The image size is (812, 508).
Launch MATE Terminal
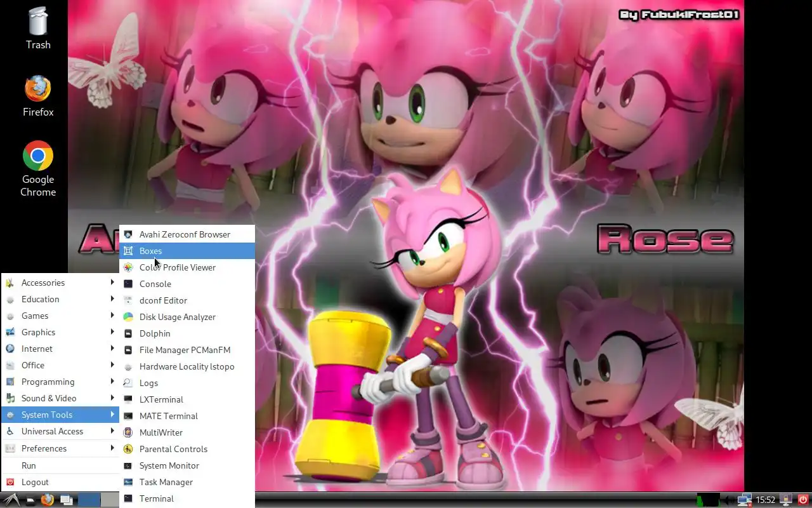point(187,416)
